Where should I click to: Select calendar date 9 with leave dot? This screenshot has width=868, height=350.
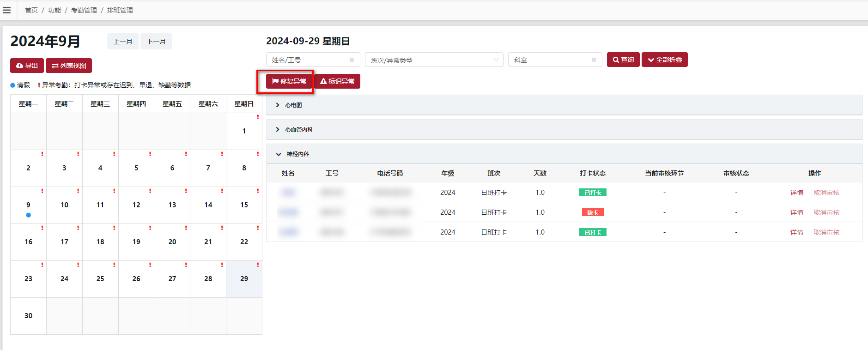click(28, 205)
